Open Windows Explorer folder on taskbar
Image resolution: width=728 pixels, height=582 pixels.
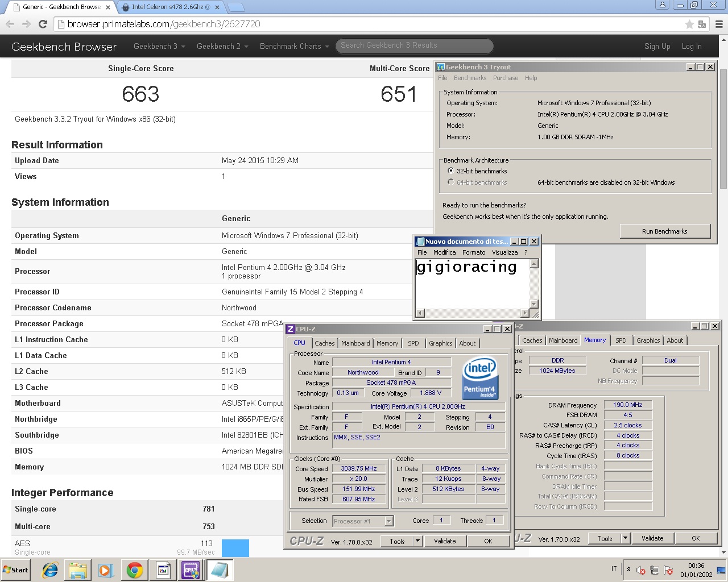(78, 570)
